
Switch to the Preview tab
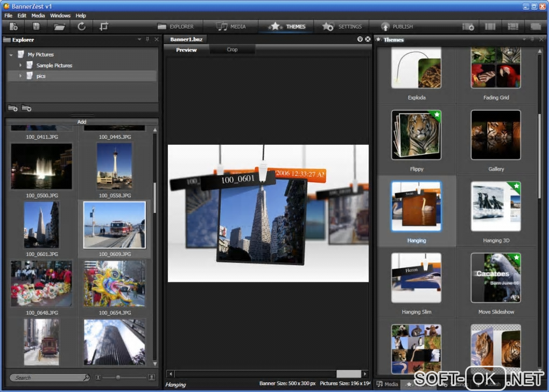click(x=186, y=50)
